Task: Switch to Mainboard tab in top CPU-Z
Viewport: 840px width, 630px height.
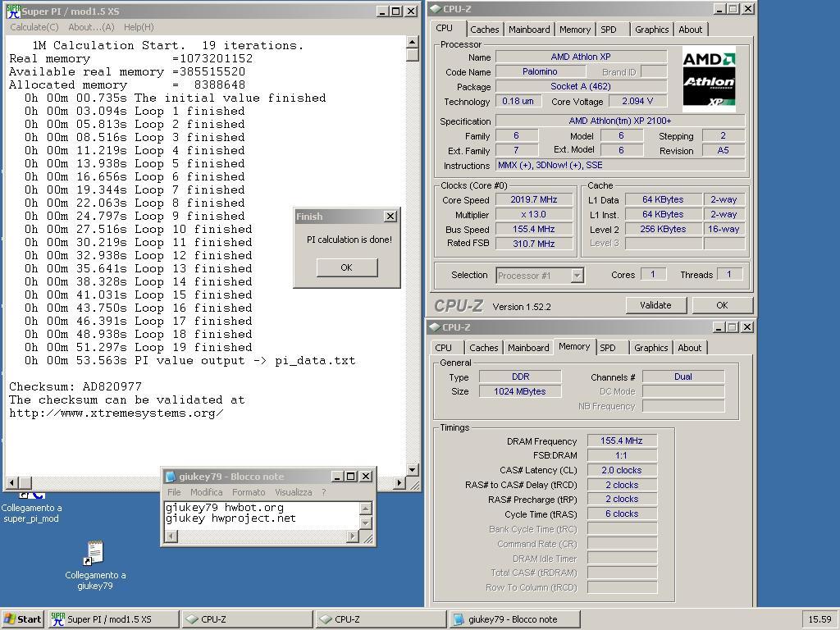Action: [x=529, y=30]
